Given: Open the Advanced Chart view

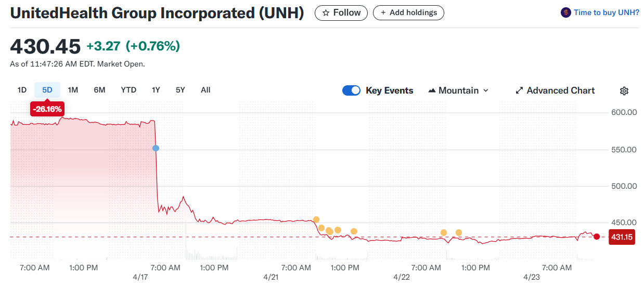Looking at the screenshot, I should coord(555,90).
